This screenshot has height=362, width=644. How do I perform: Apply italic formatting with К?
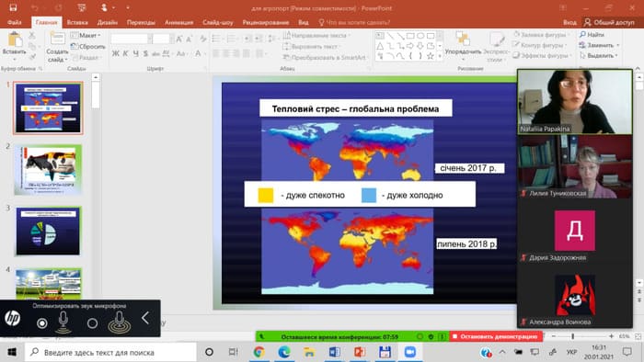click(x=126, y=53)
